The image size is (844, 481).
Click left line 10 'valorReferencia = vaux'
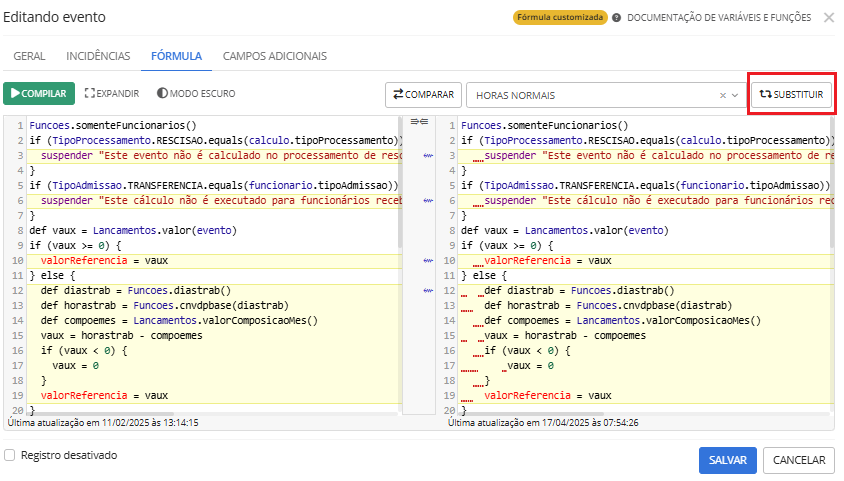coord(104,260)
